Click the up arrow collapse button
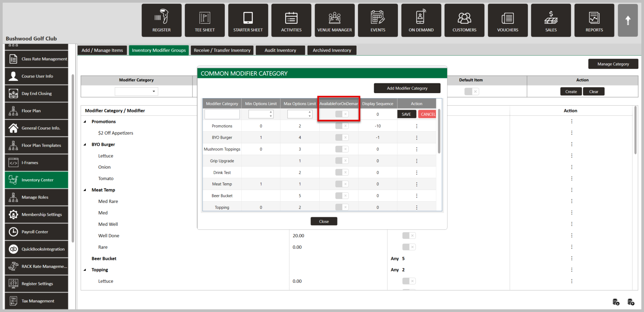The height and width of the screenshot is (312, 644). pyautogui.click(x=628, y=20)
